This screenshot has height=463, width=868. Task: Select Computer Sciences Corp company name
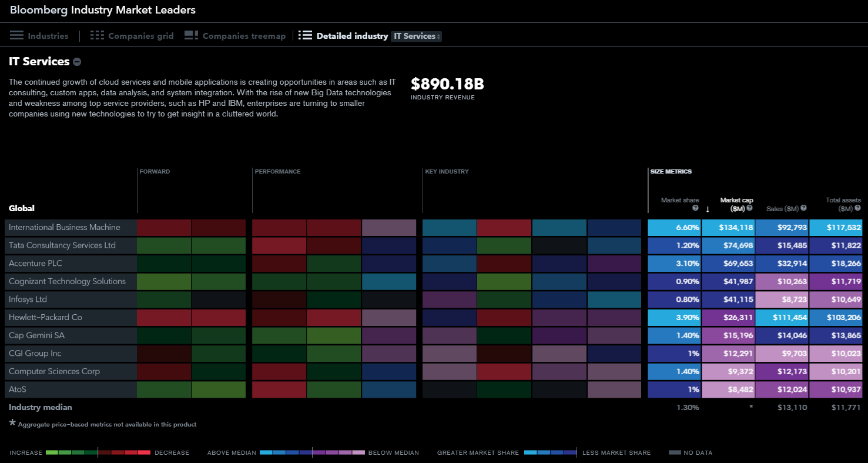[54, 371]
